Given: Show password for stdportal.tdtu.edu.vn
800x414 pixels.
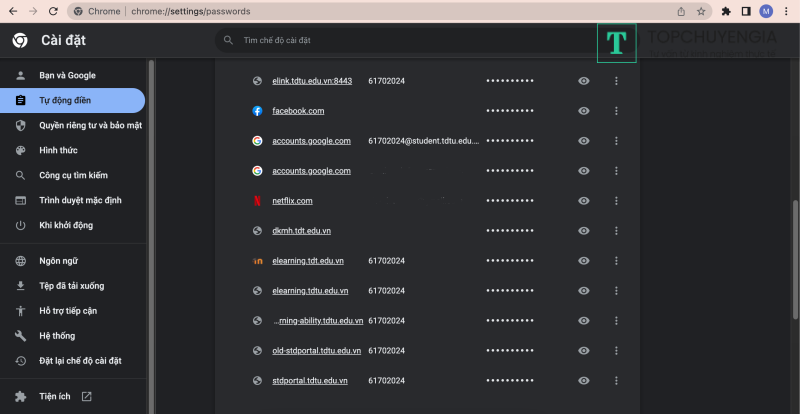Looking at the screenshot, I should [x=584, y=381].
